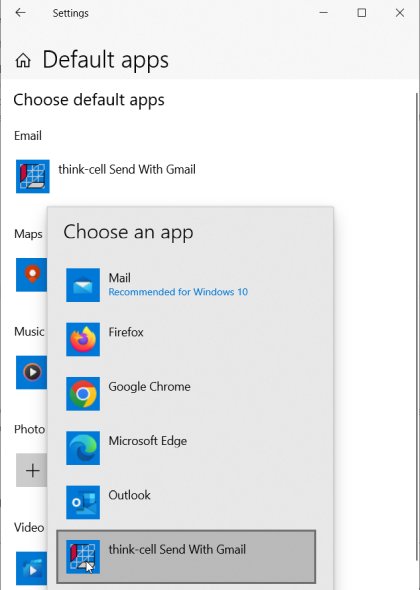Click the Video player app icon

pos(32,568)
